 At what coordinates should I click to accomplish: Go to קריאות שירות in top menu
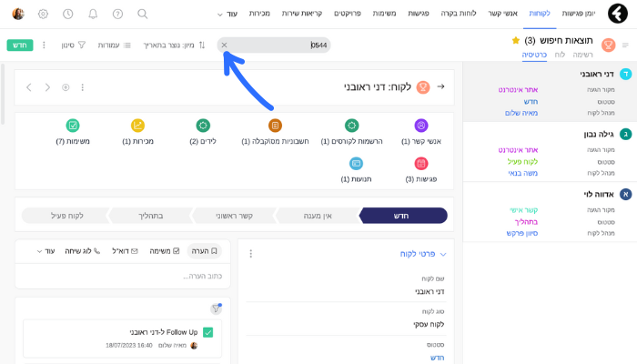coord(302,14)
